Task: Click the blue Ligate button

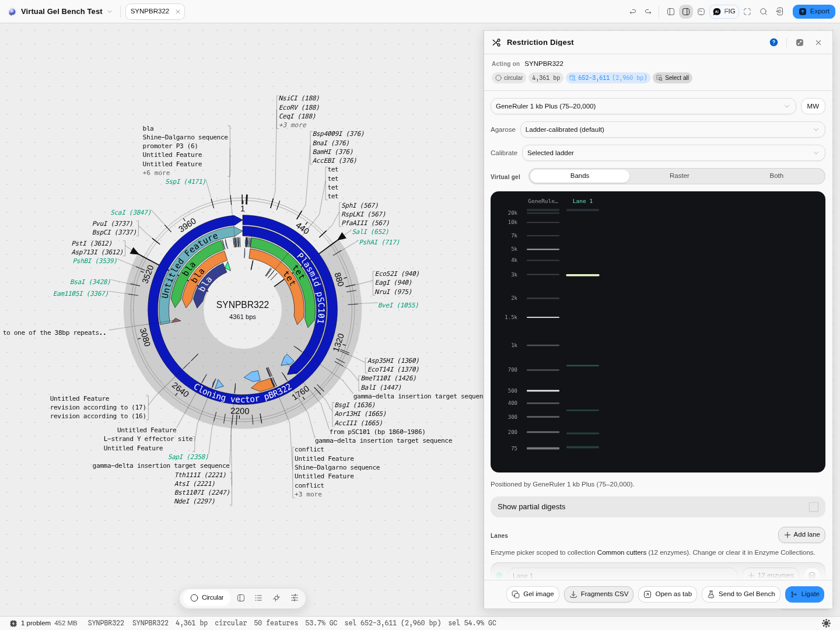Action: point(804,594)
